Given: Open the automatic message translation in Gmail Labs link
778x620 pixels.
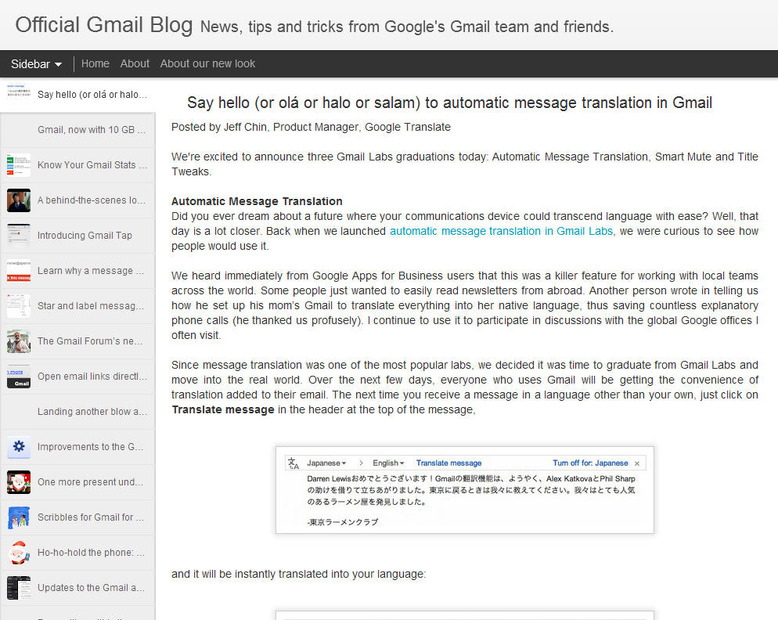Looking at the screenshot, I should click(502, 231).
